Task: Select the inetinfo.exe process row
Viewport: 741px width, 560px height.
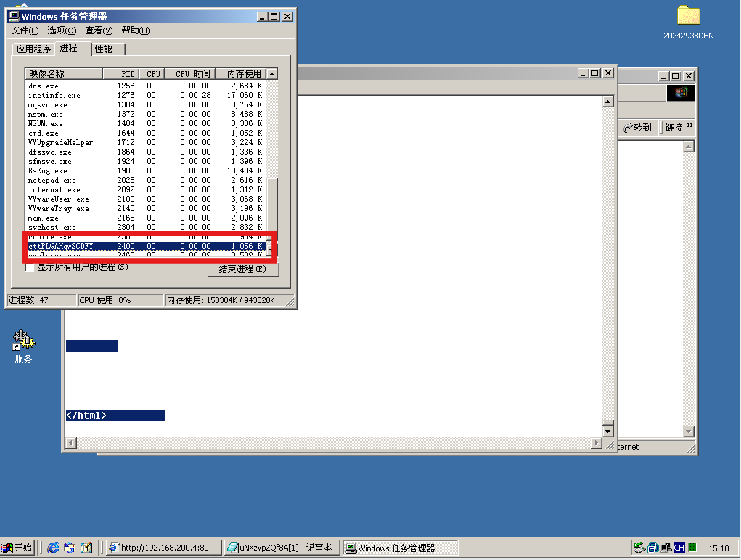Action: coord(146,95)
